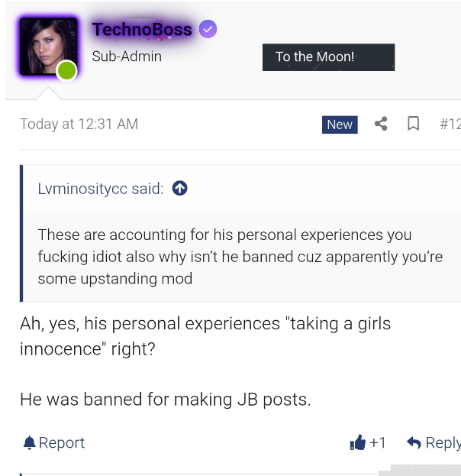Click the Report bell icon
This screenshot has height=476, width=461.
(29, 442)
